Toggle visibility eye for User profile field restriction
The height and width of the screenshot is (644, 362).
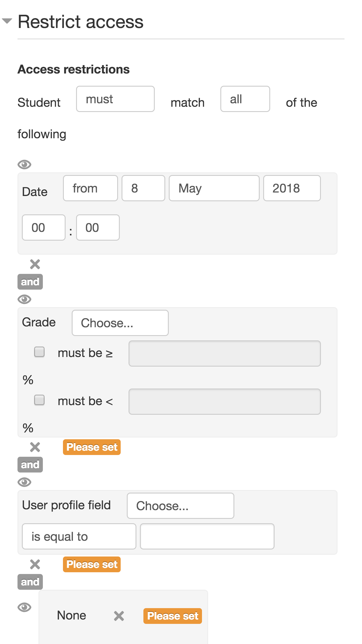click(x=24, y=482)
